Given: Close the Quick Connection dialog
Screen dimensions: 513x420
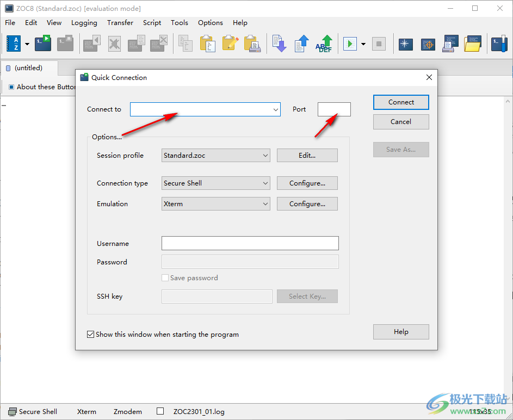Looking at the screenshot, I should click(429, 77).
